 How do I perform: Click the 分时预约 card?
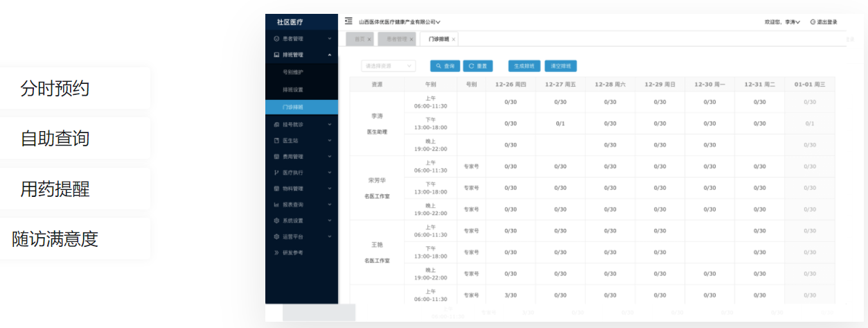(x=75, y=88)
